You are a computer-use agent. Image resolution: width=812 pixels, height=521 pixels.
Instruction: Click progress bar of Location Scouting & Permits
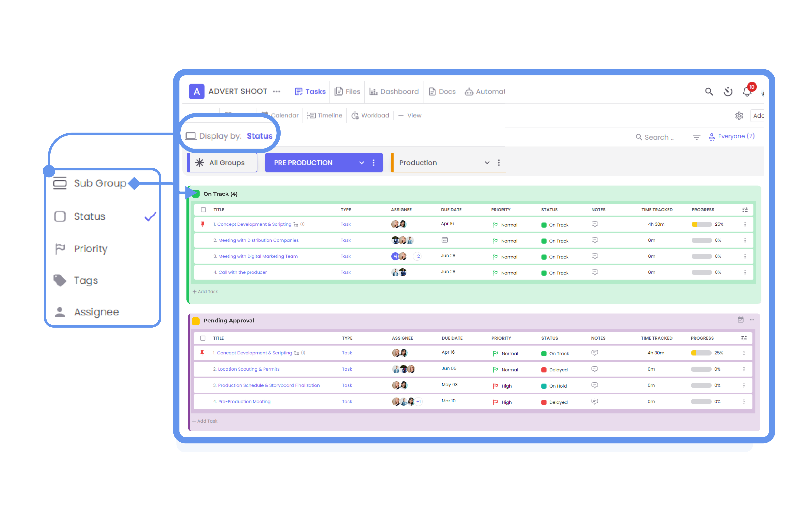tap(701, 369)
